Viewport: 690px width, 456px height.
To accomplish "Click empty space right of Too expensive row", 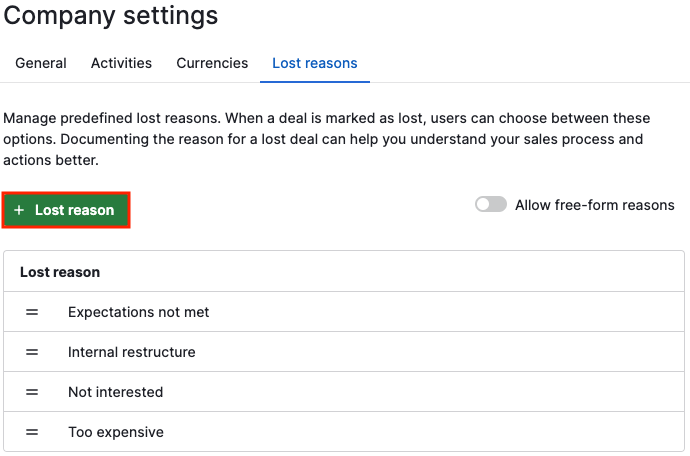I will [x=422, y=432].
